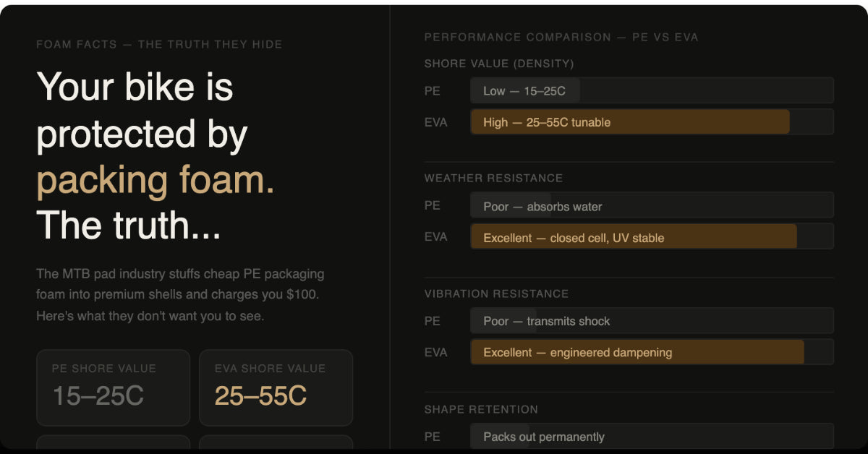Screen dimensions: 868x454
Task: Click the PE 'Poor — absorbs water' bar
Action: click(652, 205)
